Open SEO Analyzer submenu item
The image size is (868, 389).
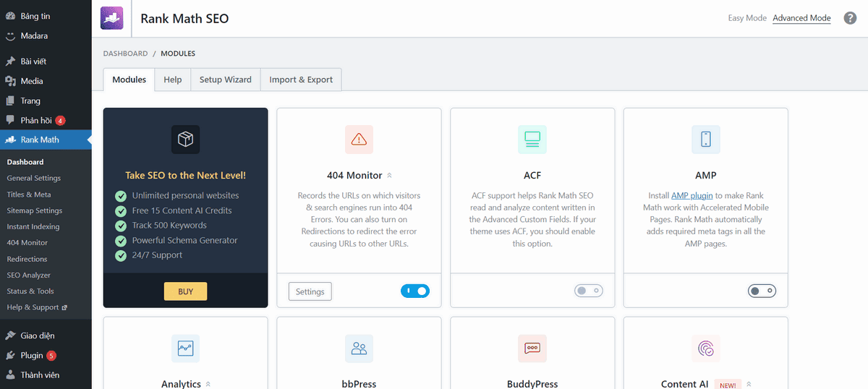click(x=29, y=275)
